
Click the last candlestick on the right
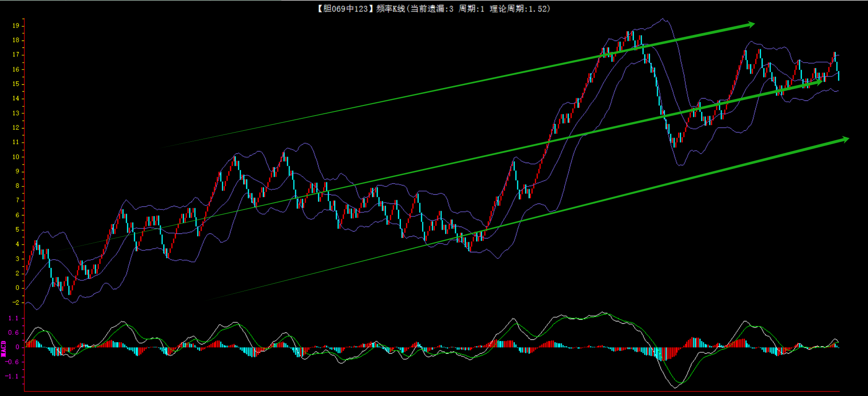point(838,75)
